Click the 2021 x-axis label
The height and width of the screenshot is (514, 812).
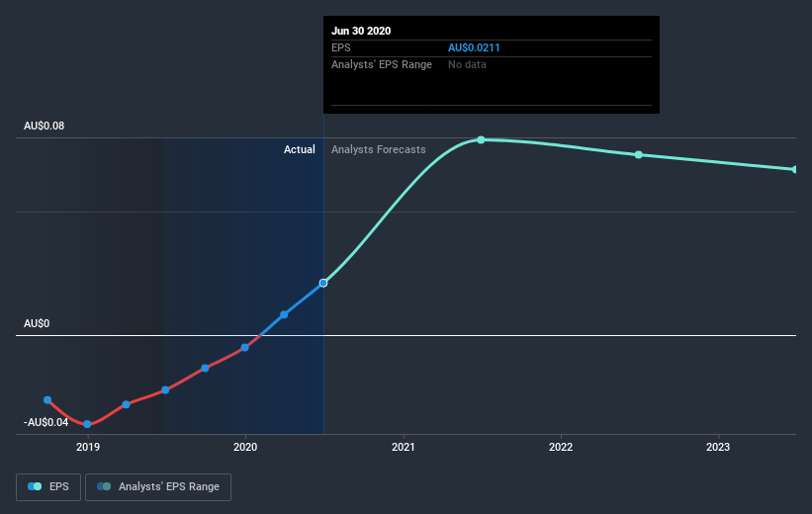click(x=403, y=447)
